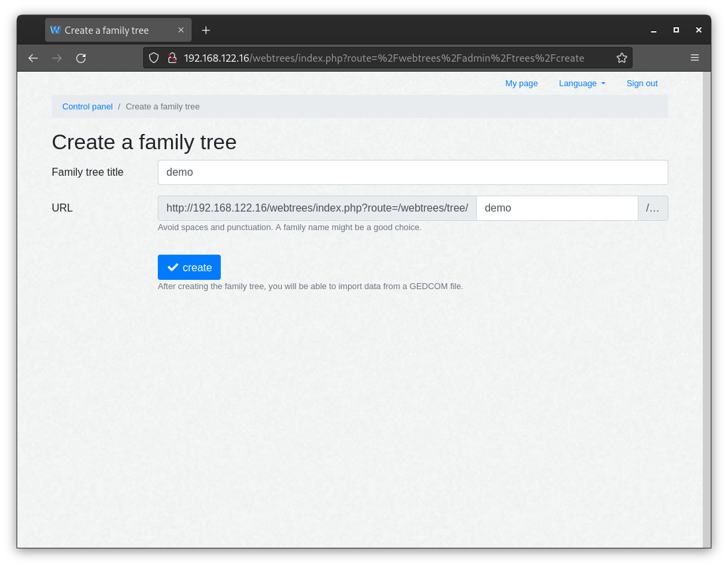728x567 pixels.
Task: Go to Control panel breadcrumb
Action: (x=88, y=107)
